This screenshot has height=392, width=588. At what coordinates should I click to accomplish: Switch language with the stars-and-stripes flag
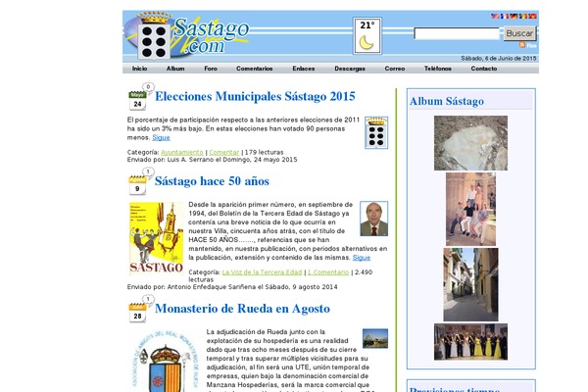tap(495, 16)
